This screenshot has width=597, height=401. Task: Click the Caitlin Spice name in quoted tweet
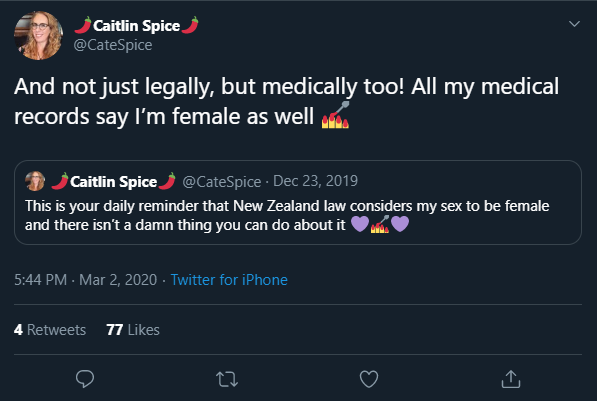tap(113, 182)
